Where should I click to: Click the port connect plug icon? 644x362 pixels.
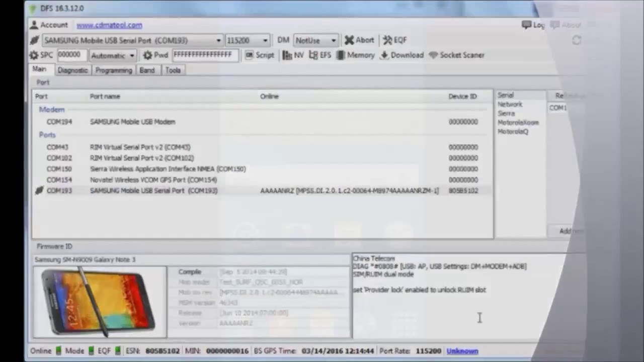click(34, 40)
